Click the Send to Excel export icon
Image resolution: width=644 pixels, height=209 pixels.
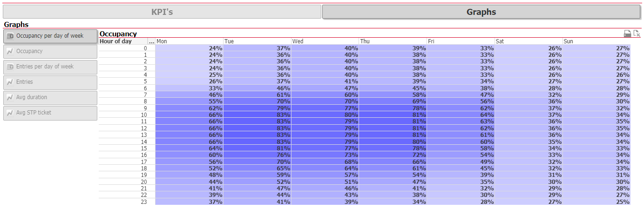point(637,34)
